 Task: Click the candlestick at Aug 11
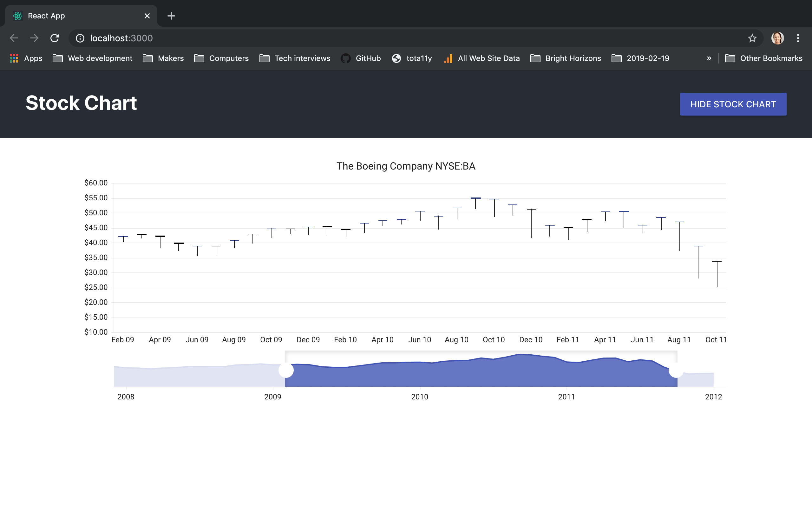coord(679,236)
